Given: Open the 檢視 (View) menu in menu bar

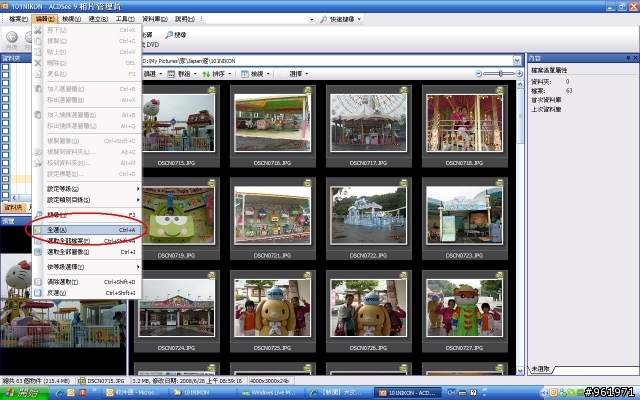Looking at the screenshot, I should (x=71, y=19).
